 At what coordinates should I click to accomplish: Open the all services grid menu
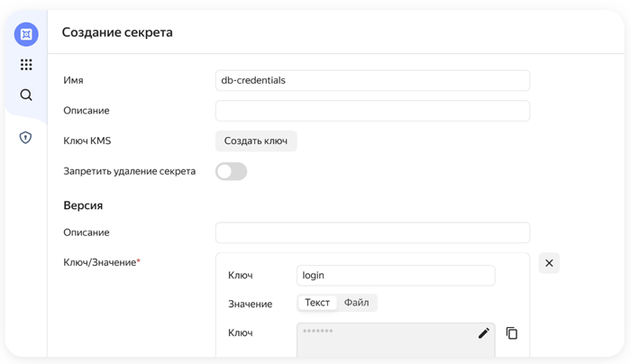click(x=26, y=65)
